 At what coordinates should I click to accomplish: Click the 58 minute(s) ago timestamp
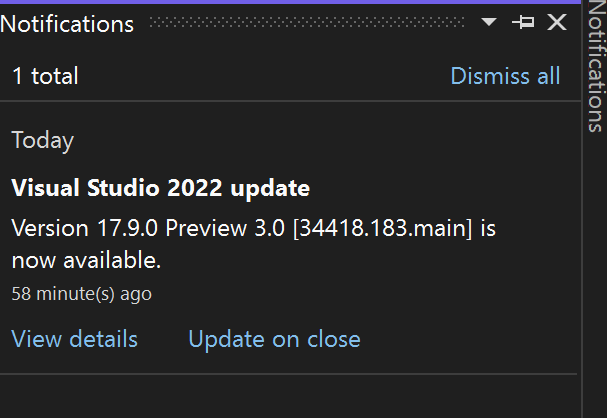tap(82, 294)
